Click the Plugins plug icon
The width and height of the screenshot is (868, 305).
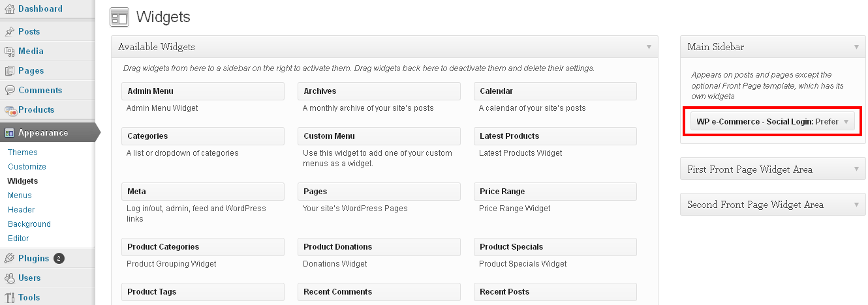coord(10,258)
